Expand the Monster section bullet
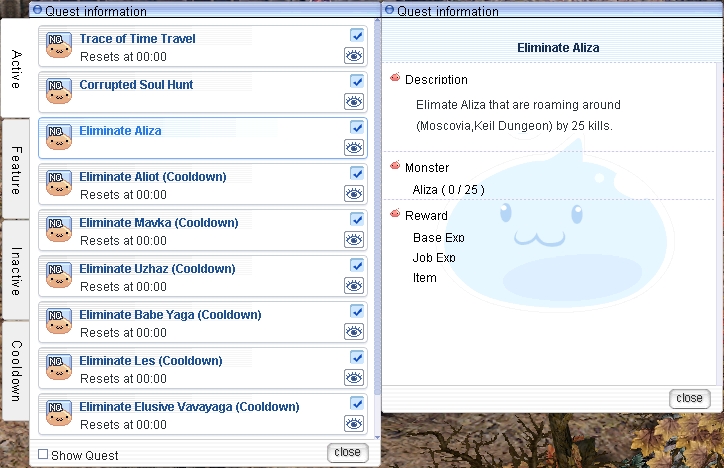Viewport: 724px width, 468px height. (395, 167)
